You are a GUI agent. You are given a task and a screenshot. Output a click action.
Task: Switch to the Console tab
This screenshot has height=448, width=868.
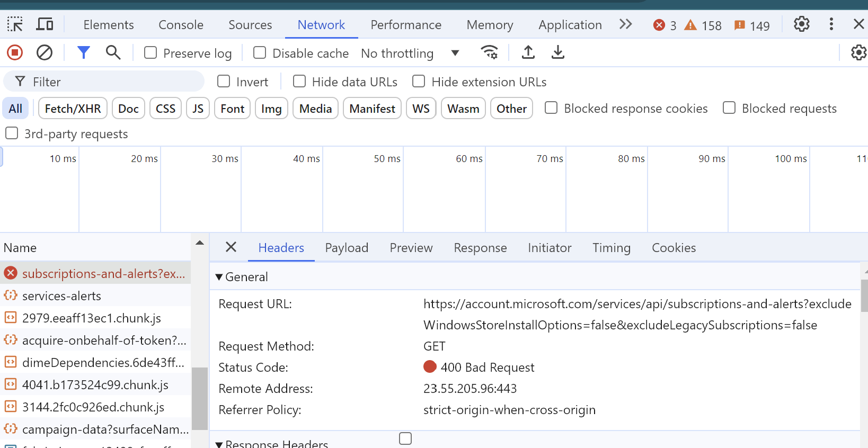click(181, 25)
